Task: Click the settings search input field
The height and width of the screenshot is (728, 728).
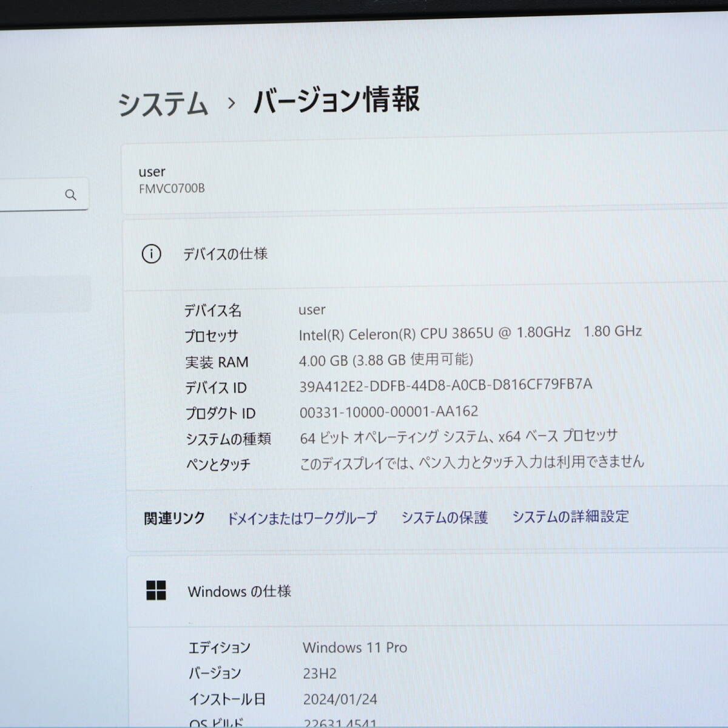Action: (44, 194)
